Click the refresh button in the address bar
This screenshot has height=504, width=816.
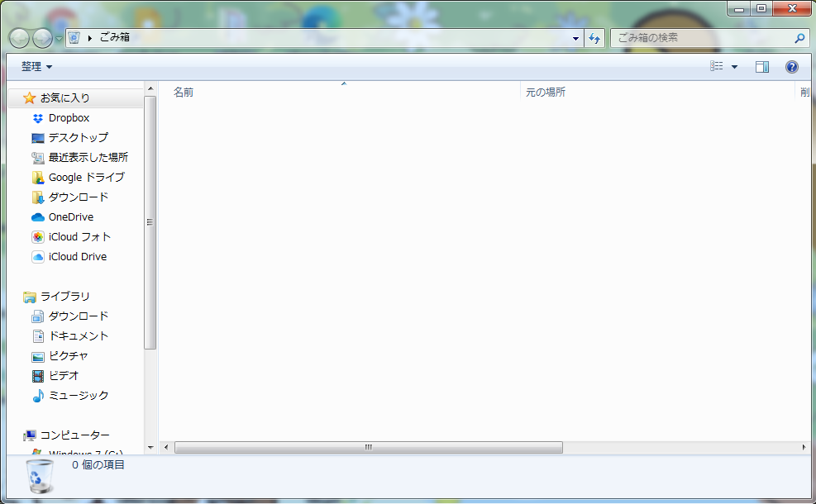tap(595, 38)
